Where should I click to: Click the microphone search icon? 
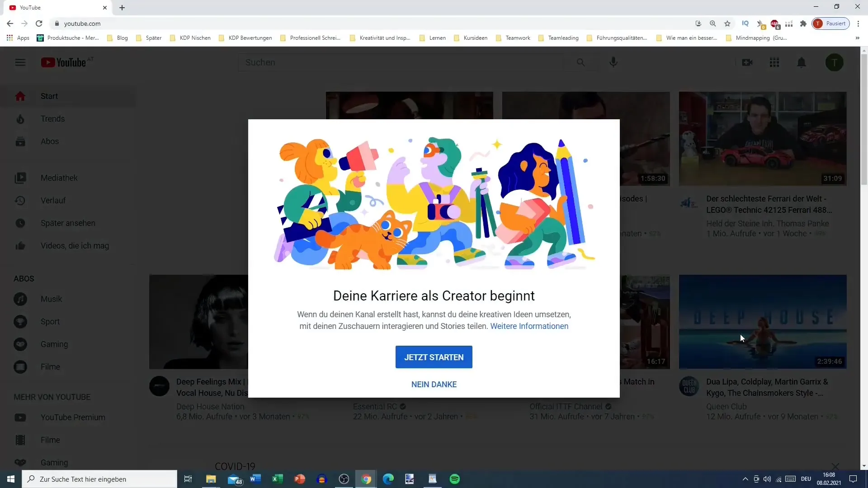click(x=613, y=62)
